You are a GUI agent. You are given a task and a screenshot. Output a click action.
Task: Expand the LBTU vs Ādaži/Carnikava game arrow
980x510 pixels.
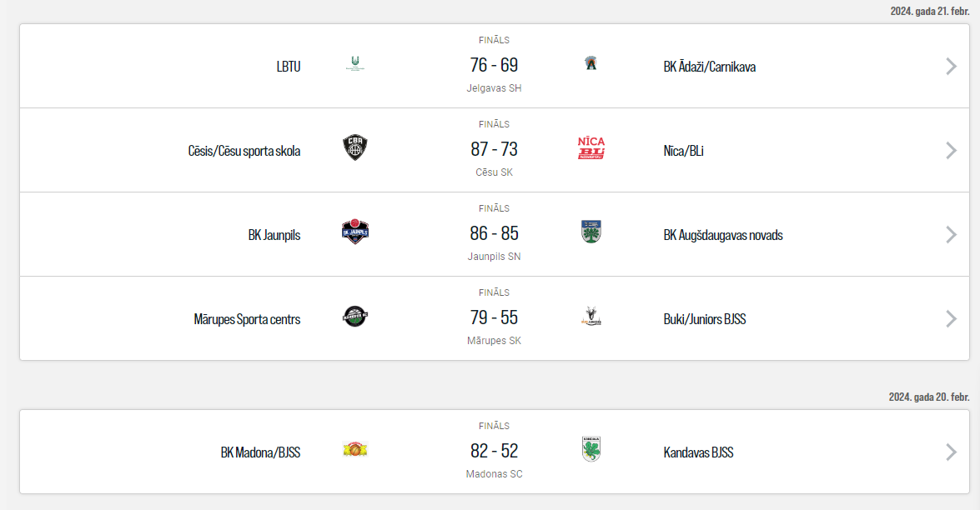click(x=951, y=67)
